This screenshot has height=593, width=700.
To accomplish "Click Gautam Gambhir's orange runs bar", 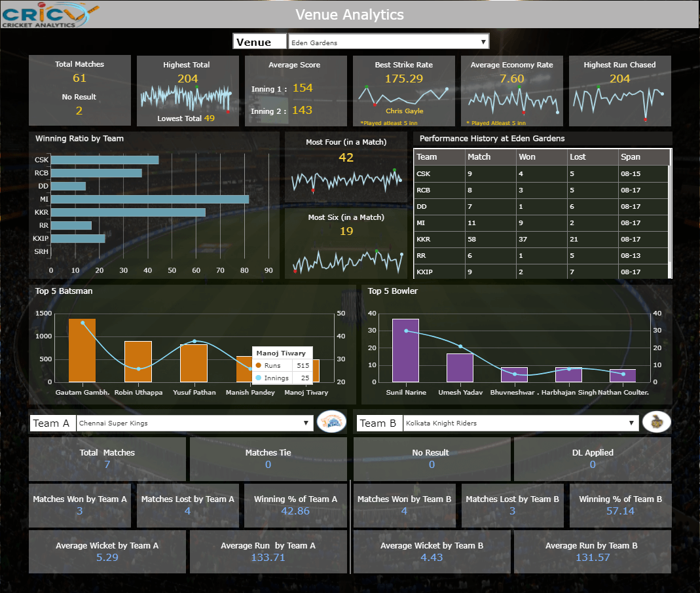I will [x=82, y=350].
